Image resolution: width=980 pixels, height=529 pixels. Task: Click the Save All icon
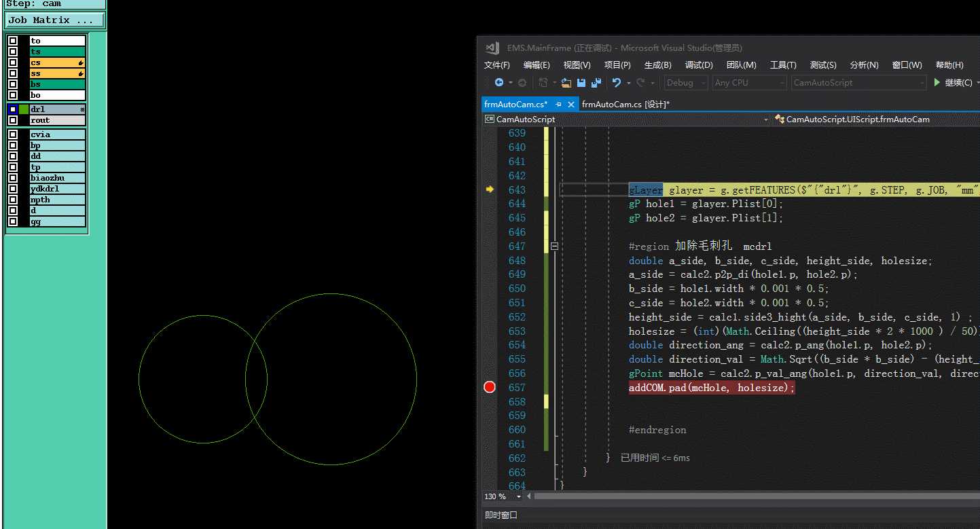(596, 83)
